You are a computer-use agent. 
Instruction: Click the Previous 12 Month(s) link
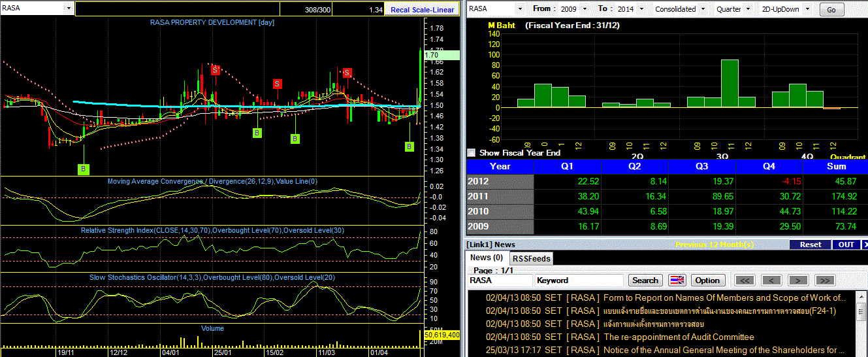click(714, 245)
